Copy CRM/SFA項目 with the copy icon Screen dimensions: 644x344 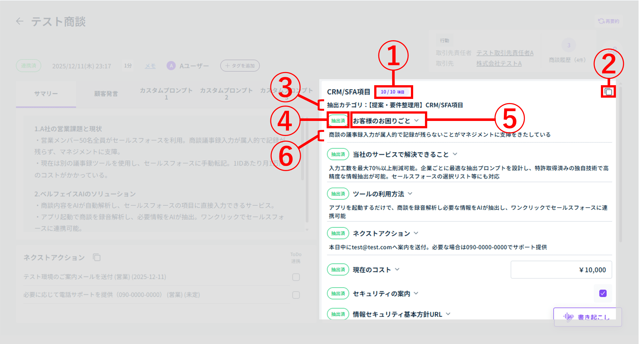[608, 92]
